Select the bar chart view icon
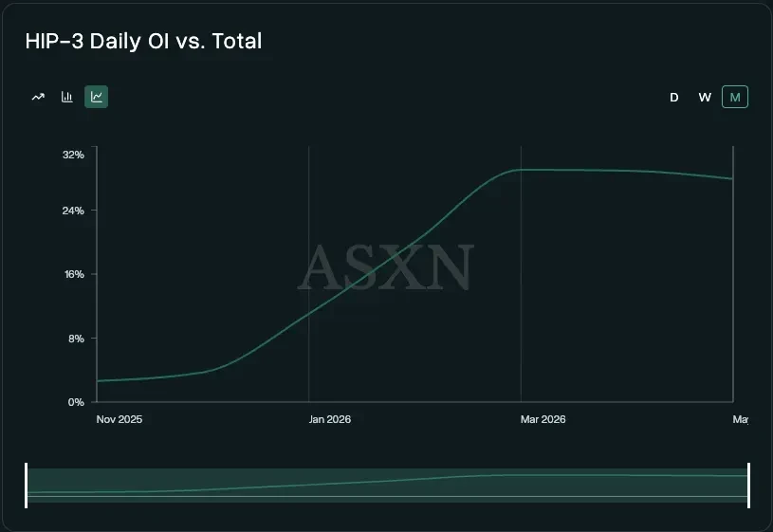 pyautogui.click(x=67, y=97)
